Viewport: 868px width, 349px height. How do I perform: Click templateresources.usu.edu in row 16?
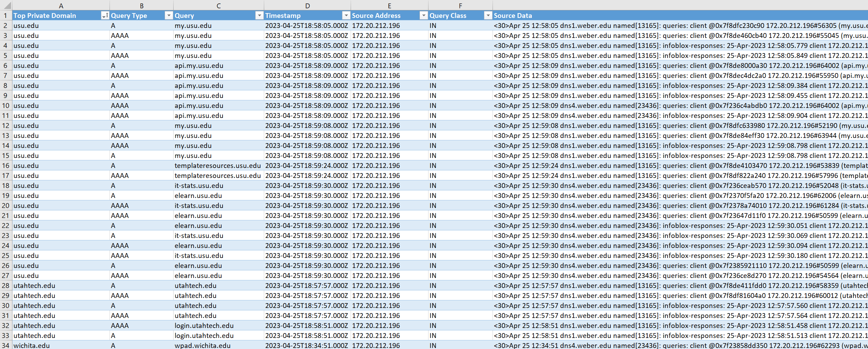219,166
